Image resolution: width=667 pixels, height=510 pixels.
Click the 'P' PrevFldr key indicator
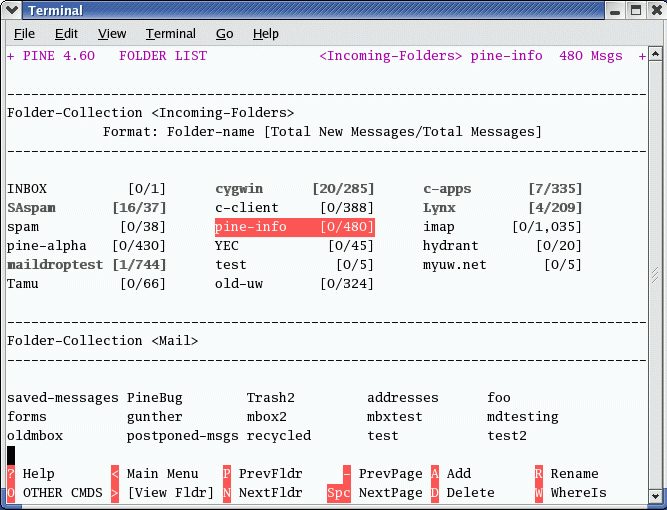point(227,474)
